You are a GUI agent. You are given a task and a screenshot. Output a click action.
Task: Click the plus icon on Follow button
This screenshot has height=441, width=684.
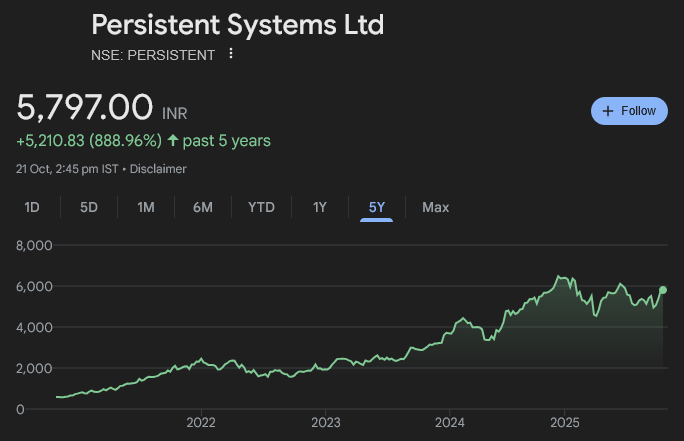tap(608, 111)
